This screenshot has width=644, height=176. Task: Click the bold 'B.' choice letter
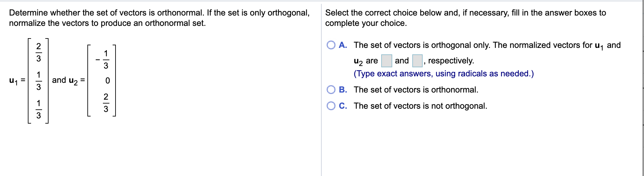[343, 90]
